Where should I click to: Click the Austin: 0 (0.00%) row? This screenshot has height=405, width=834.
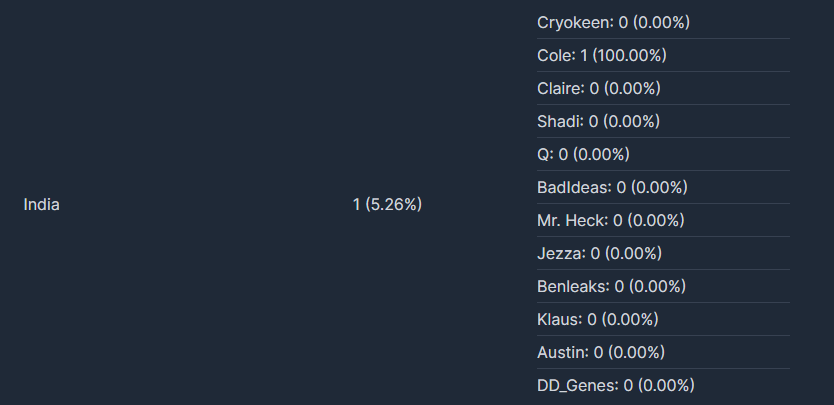(663, 352)
